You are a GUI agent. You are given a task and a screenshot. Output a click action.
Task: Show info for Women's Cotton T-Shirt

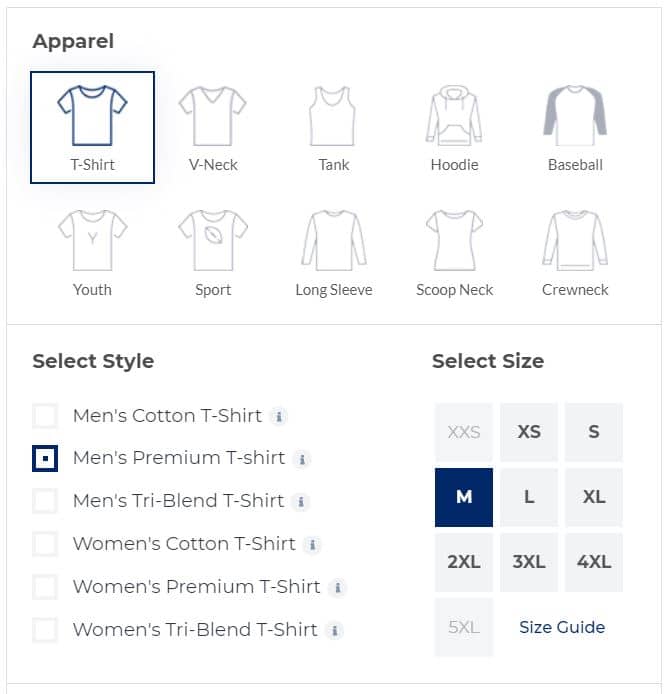pos(312,545)
